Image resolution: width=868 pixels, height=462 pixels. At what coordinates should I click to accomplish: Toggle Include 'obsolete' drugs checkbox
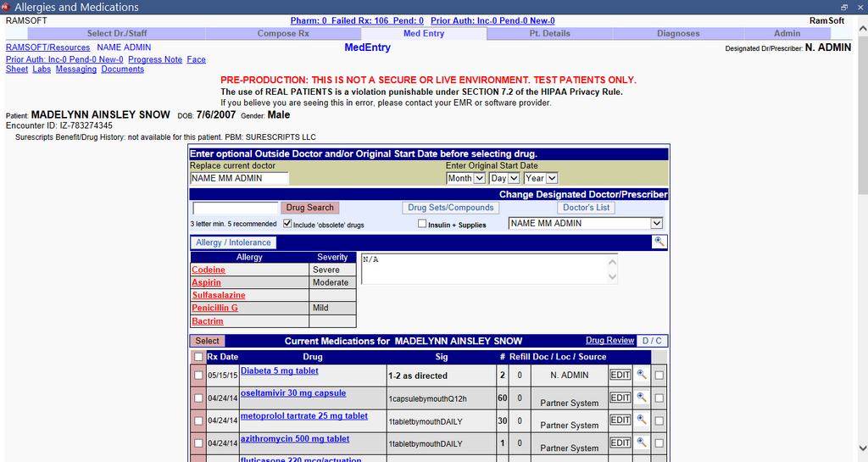(x=287, y=224)
